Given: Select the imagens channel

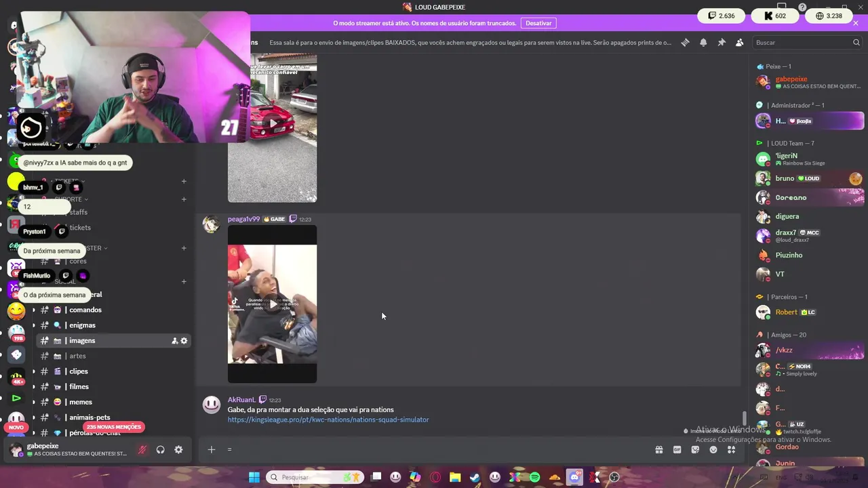Looking at the screenshot, I should tap(112, 341).
